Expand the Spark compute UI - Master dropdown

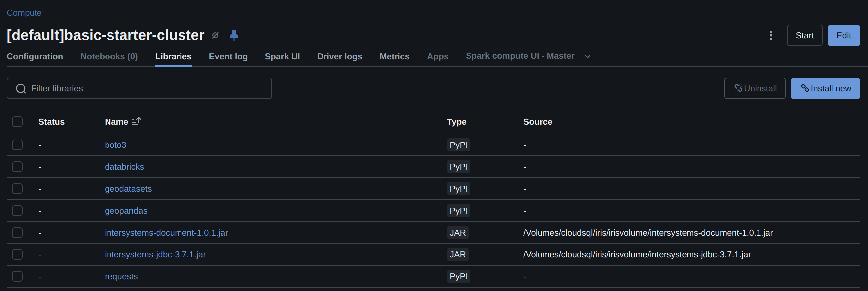coord(587,57)
